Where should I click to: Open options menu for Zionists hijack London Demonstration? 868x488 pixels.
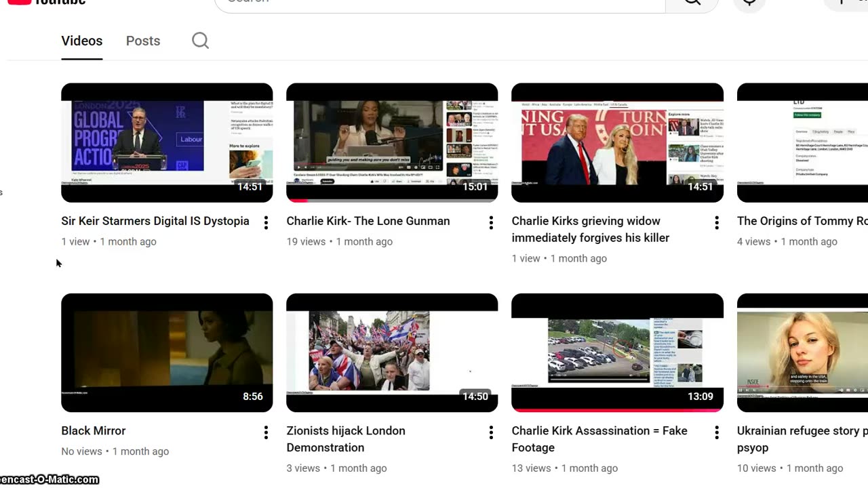point(491,432)
